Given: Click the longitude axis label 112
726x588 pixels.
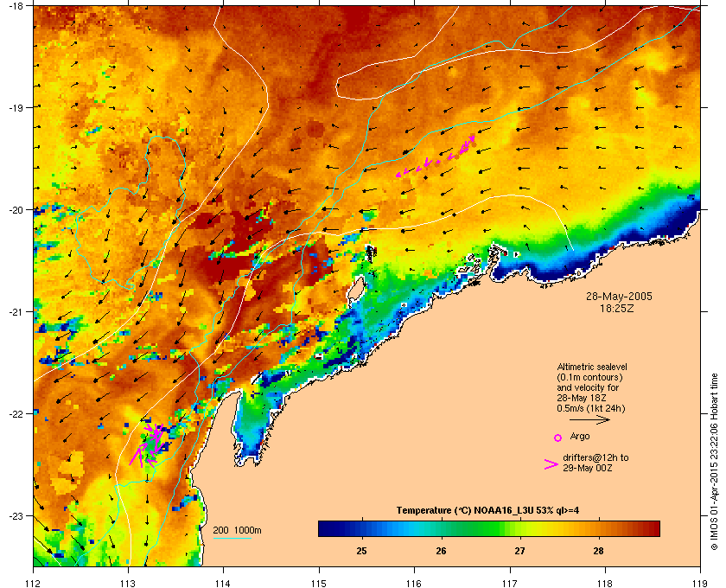Looking at the screenshot, I should click(x=33, y=583).
